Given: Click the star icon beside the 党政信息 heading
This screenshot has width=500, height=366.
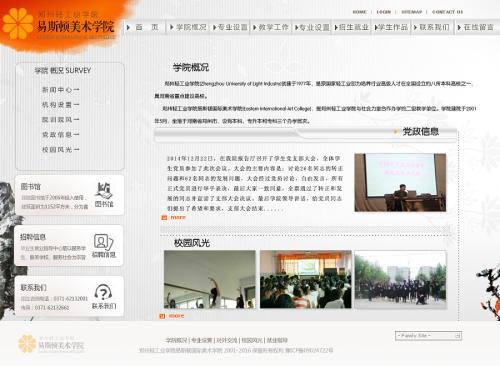Looking at the screenshot, I should coord(395,132).
